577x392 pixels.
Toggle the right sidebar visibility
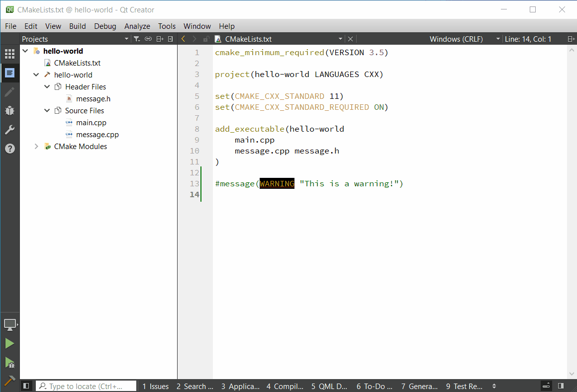tap(561, 386)
